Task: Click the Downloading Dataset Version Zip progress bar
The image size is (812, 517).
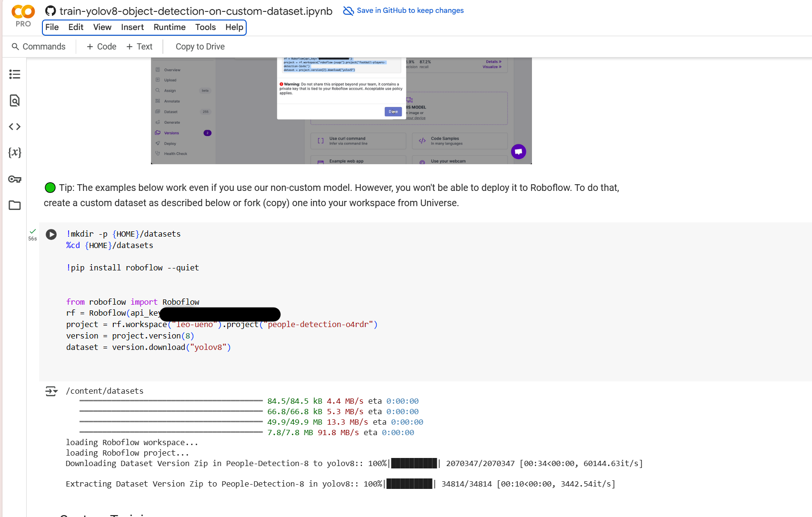Action: [x=414, y=463]
